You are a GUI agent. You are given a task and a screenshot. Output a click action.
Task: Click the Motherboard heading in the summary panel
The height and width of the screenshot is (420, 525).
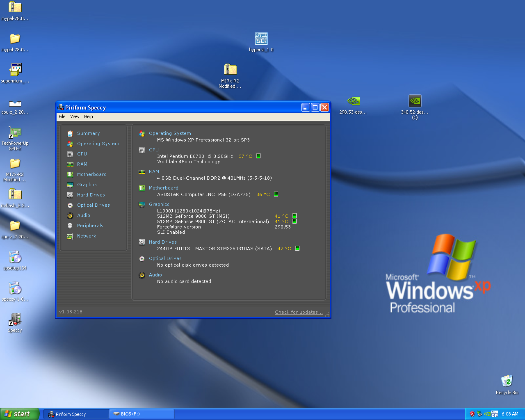[164, 188]
